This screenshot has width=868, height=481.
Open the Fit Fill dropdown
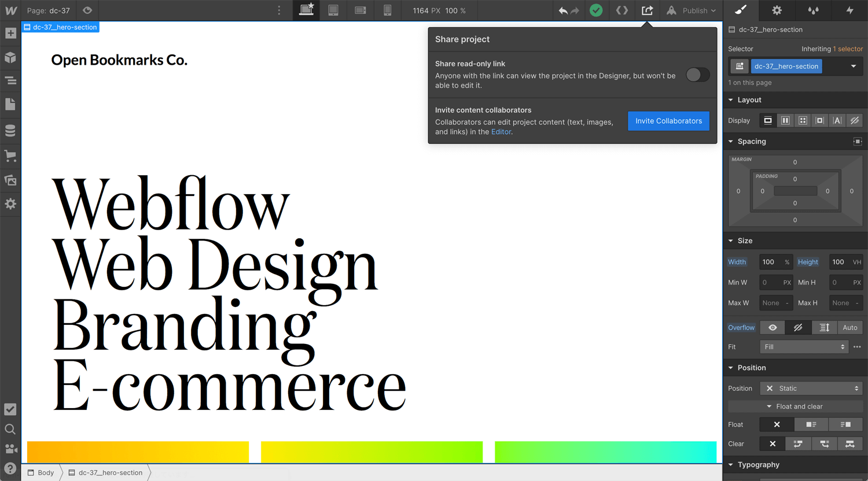[804, 347]
